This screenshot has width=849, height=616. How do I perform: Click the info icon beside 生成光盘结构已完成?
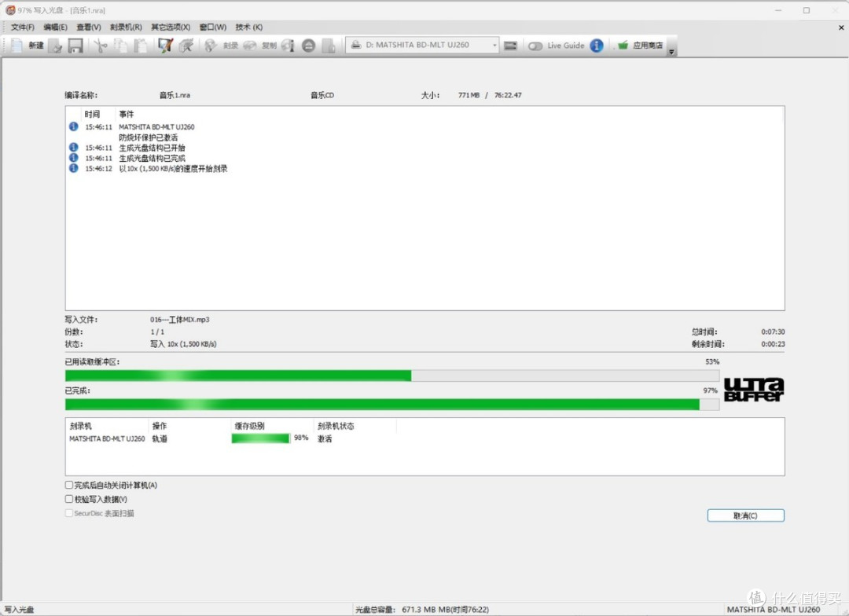click(x=74, y=157)
